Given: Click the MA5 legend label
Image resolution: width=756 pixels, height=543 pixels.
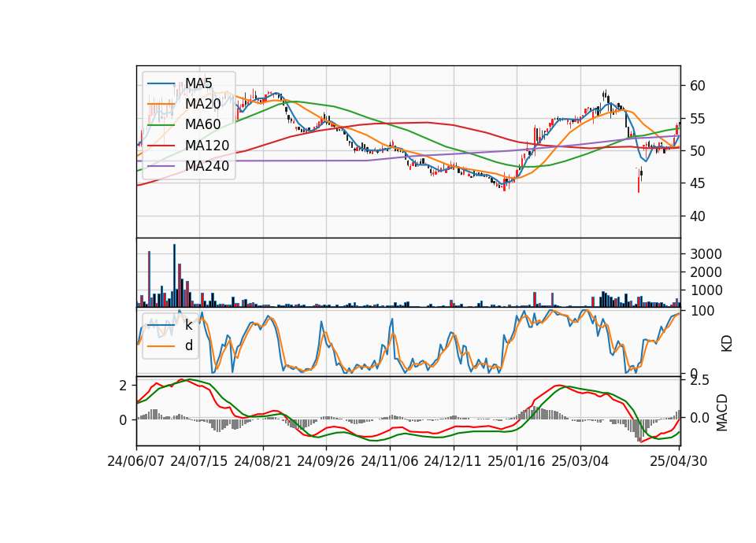Looking at the screenshot, I should click(198, 83).
